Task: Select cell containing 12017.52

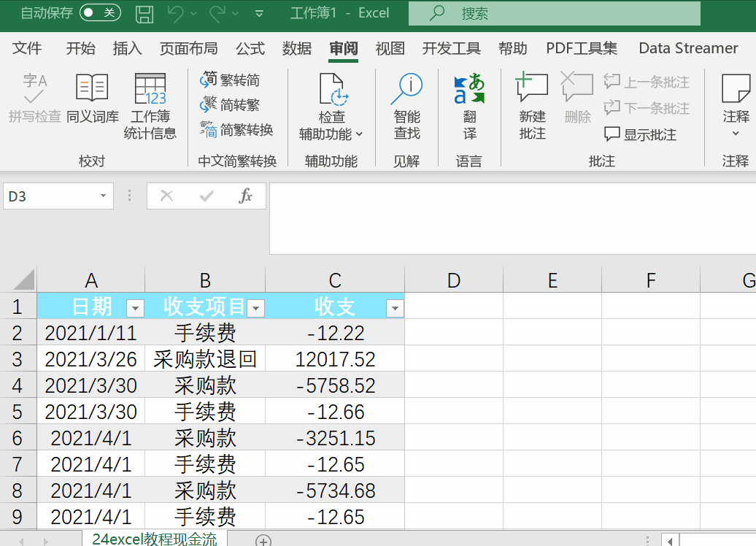Action: pyautogui.click(x=335, y=359)
